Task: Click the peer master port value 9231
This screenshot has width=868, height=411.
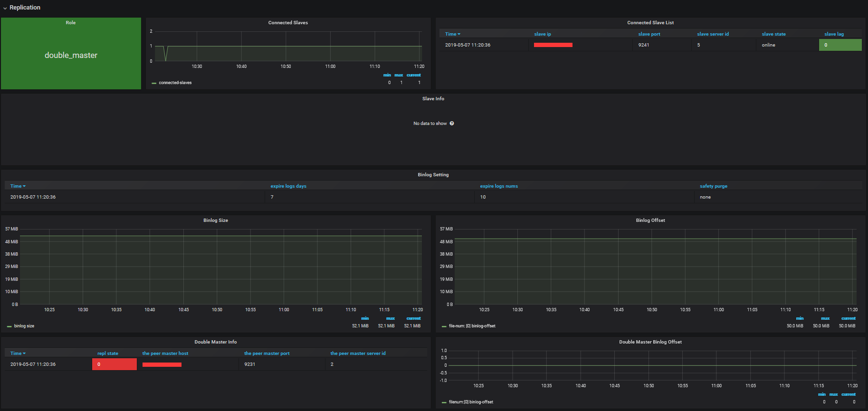Action: click(x=250, y=364)
